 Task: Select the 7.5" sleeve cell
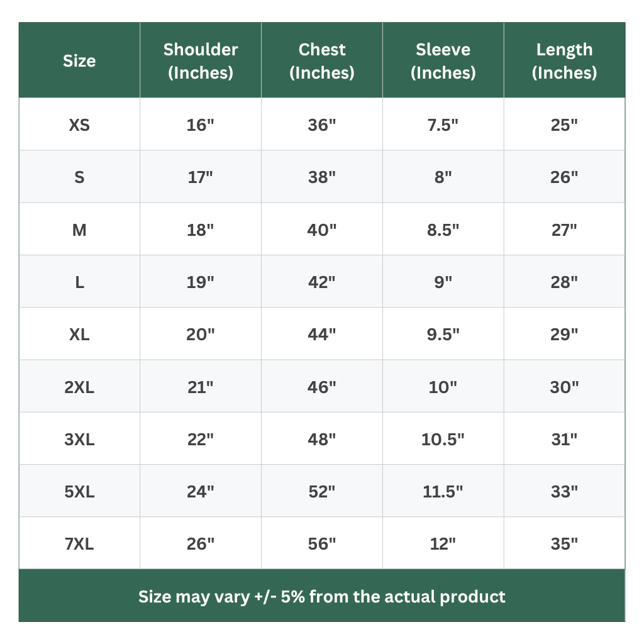click(443, 125)
